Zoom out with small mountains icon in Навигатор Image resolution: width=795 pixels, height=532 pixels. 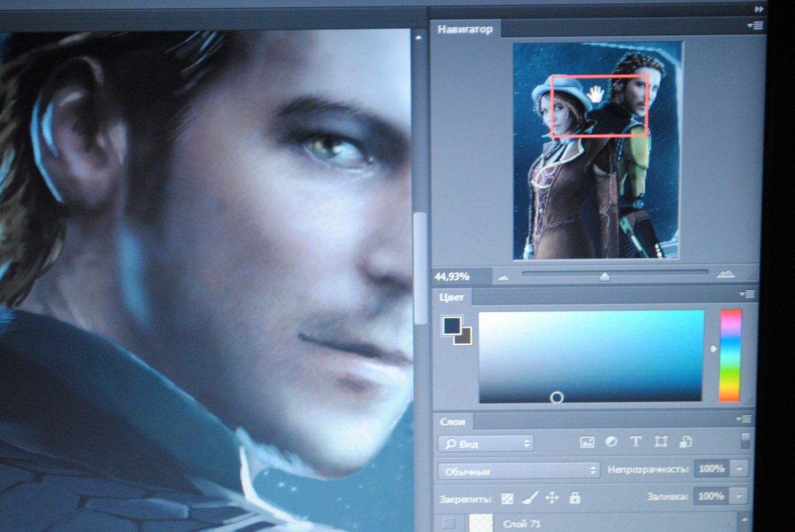[x=504, y=276]
